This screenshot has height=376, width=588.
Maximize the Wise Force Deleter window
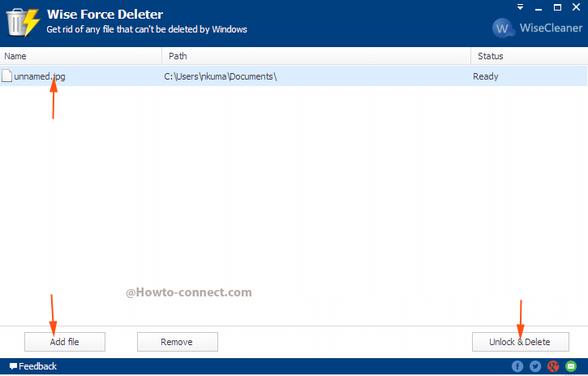[558, 7]
